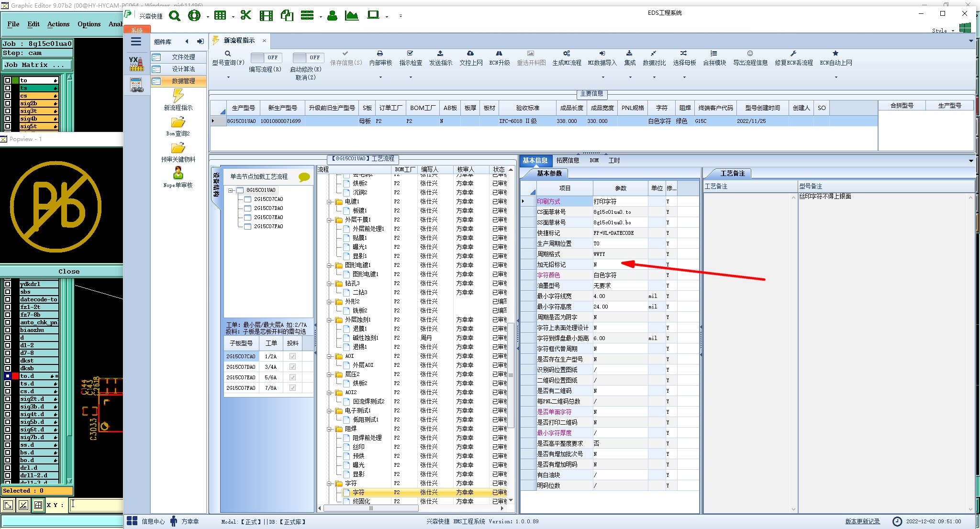Screen dimensions: 980x529
Task: Toggle the 编写流程 OFF switch
Action: pyautogui.click(x=266, y=57)
